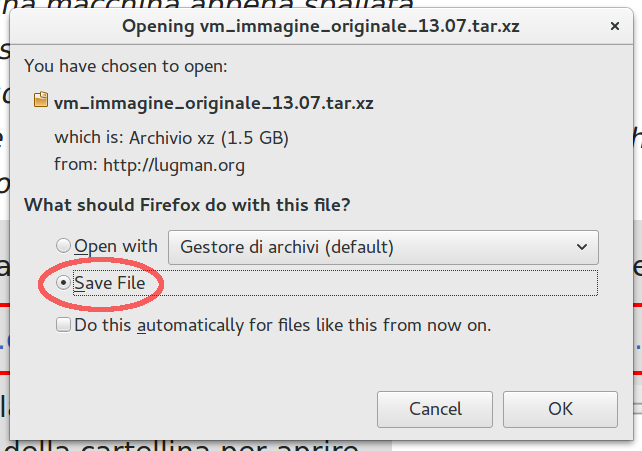Click the "Save File" label text
The image size is (642, 451).
(109, 283)
